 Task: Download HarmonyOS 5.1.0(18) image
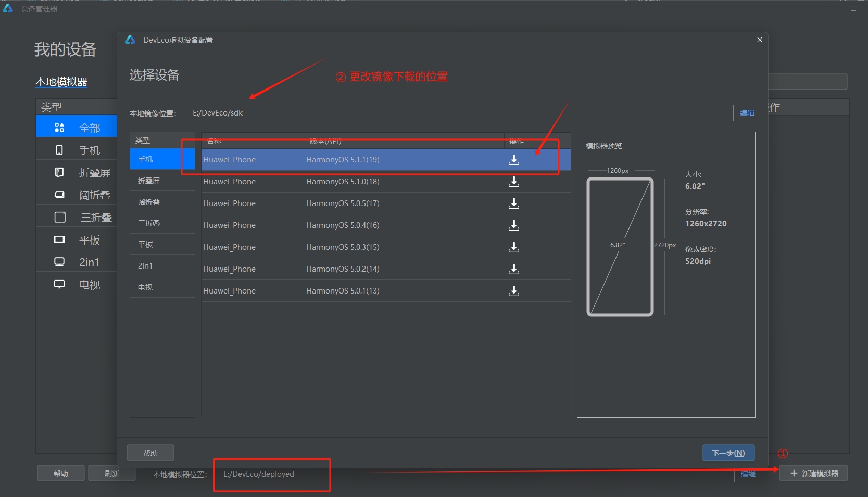513,182
